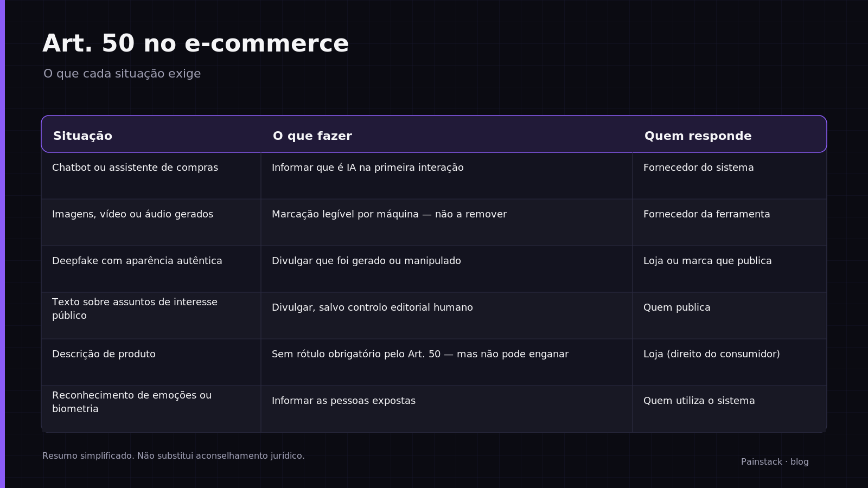Click the 'O que fazer' column header
Viewport: 868px width, 488px height.
click(x=312, y=136)
